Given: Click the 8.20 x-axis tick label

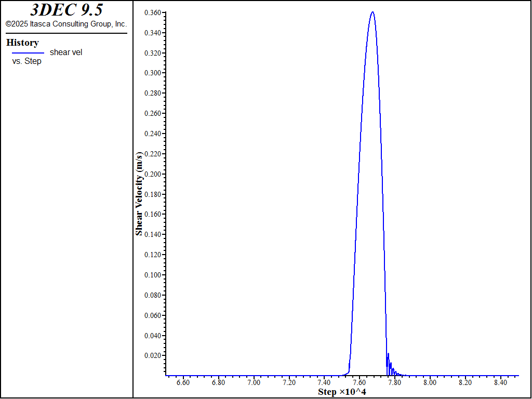Looking at the screenshot, I should (465, 383).
